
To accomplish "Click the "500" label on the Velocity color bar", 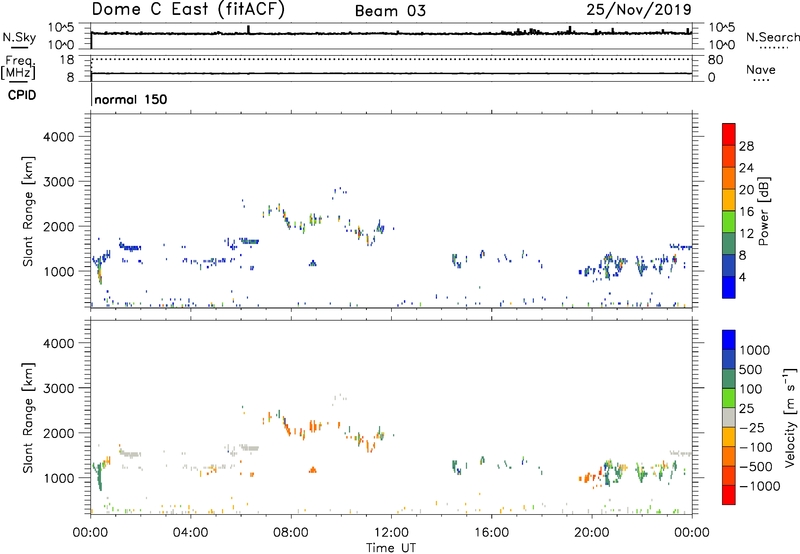I will pyautogui.click(x=751, y=369).
